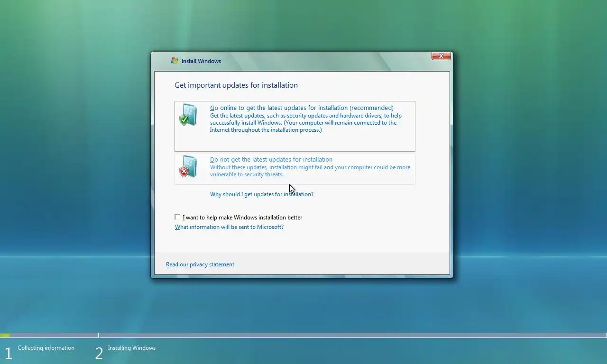Viewport: 607px width, 364px height.
Task: Close the Install Windows dialog
Action: click(x=441, y=56)
